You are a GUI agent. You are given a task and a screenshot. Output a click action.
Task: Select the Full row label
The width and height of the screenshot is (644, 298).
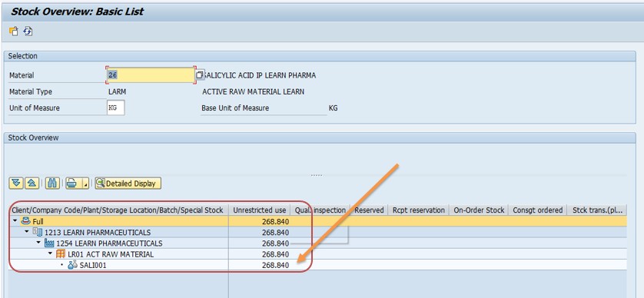[x=38, y=222]
